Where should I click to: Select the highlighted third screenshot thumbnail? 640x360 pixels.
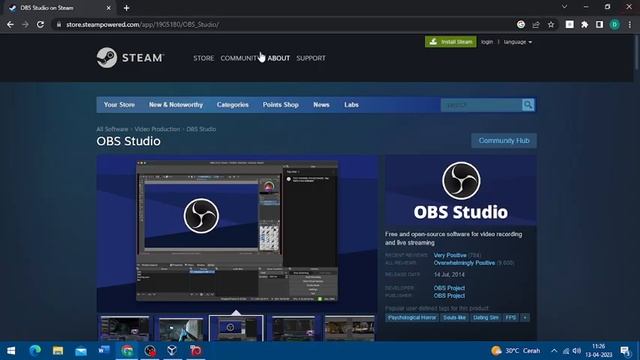(236, 328)
